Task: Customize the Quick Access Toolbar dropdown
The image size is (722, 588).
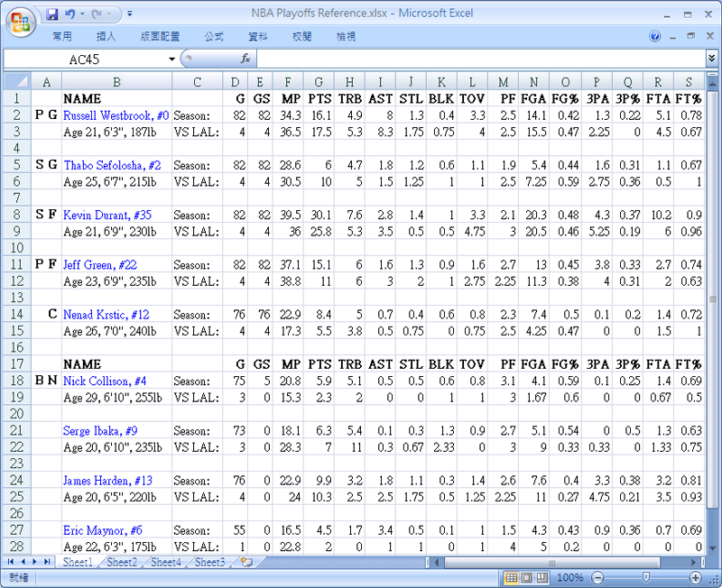Action: coord(130,14)
